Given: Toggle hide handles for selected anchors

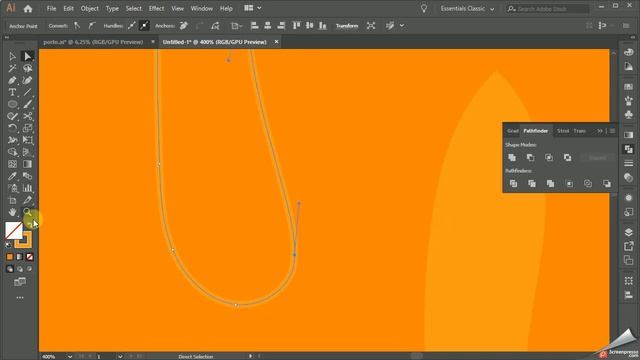Looking at the screenshot, I should 144,26.
